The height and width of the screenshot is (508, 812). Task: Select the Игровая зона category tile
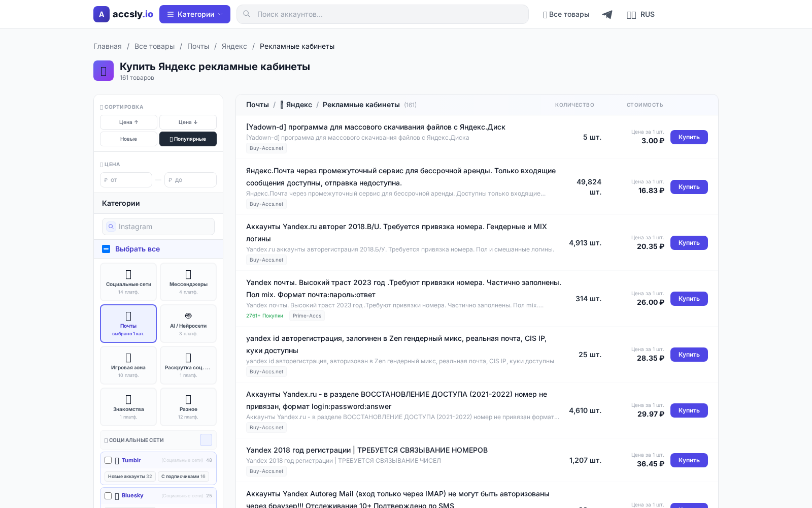pyautogui.click(x=128, y=365)
